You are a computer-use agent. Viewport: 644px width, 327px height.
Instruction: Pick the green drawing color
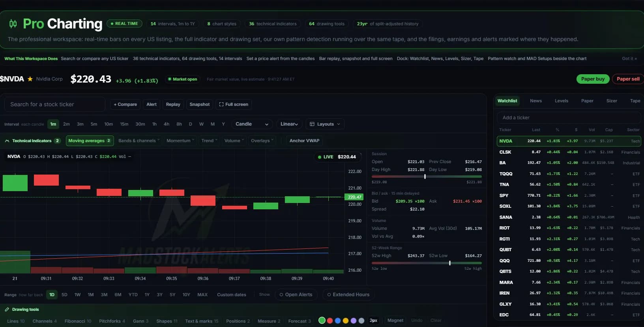(x=322, y=321)
